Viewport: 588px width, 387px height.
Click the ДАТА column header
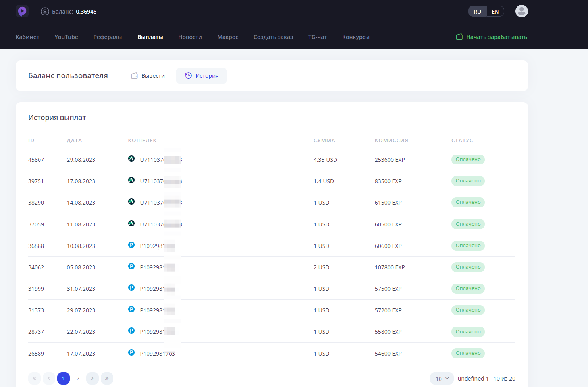click(75, 141)
